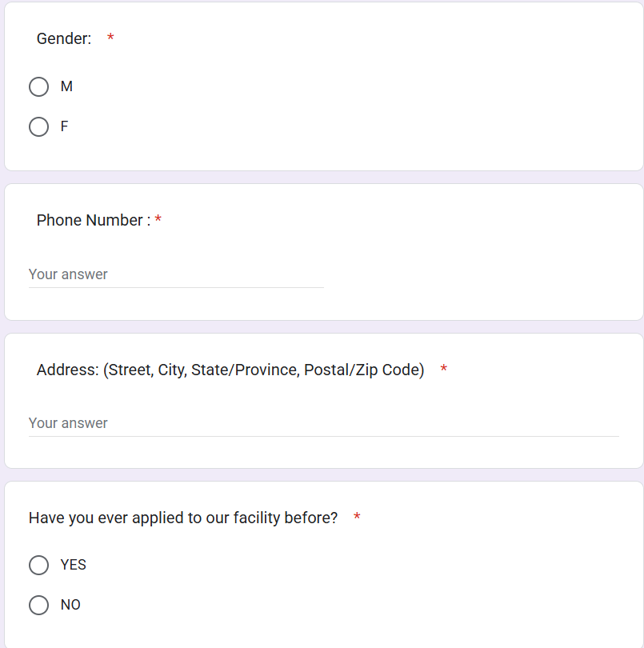The image size is (644, 648).
Task: Select the M gender radio button
Action: pyautogui.click(x=38, y=86)
